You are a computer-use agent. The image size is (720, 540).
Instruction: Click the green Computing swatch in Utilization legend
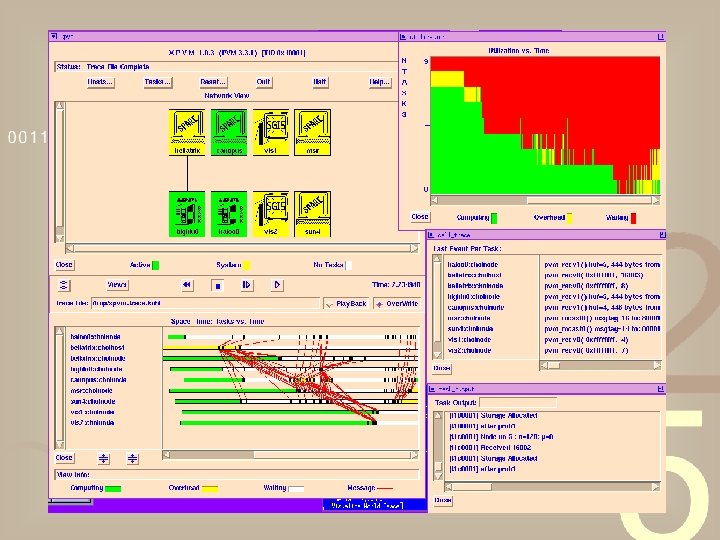click(494, 218)
